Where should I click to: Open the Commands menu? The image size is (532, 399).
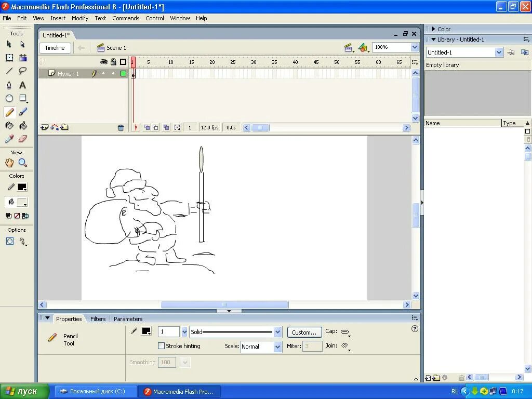point(126,18)
